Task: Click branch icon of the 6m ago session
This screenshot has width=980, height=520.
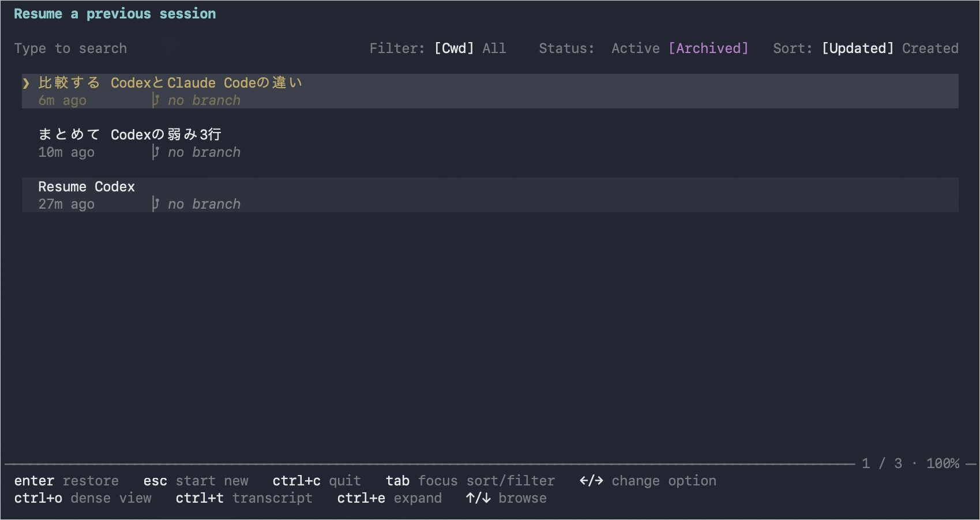Action: (155, 100)
